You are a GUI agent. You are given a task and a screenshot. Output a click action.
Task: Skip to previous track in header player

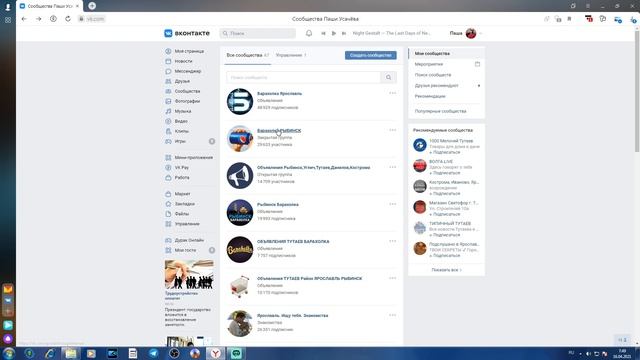[323, 33]
